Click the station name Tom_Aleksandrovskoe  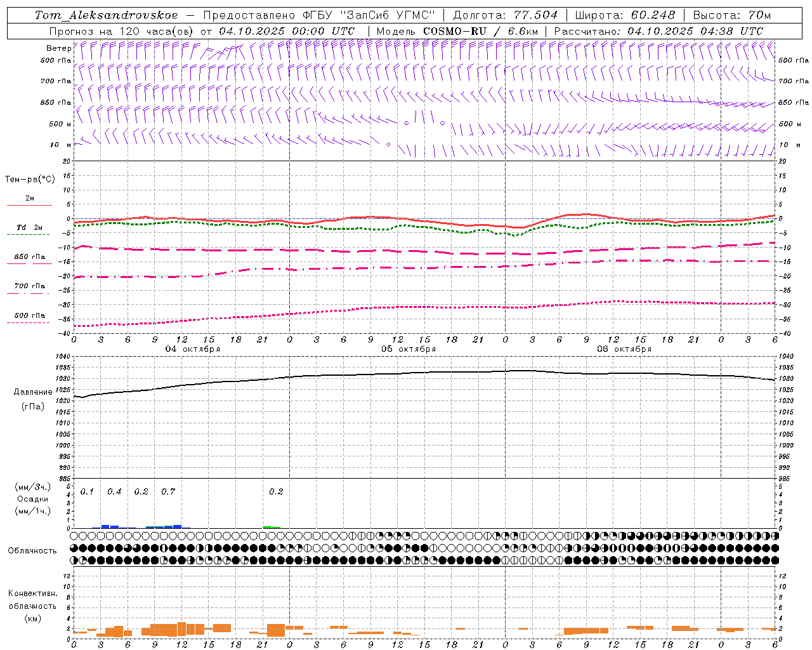[107, 15]
